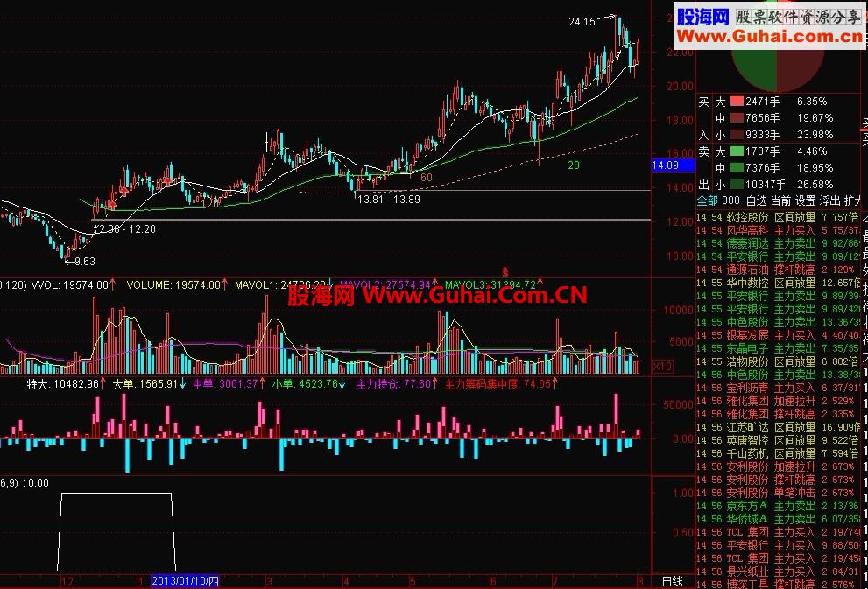This screenshot has width=868, height=589.
Task: Click the 中单: 3001.37 value
Action: (x=229, y=384)
